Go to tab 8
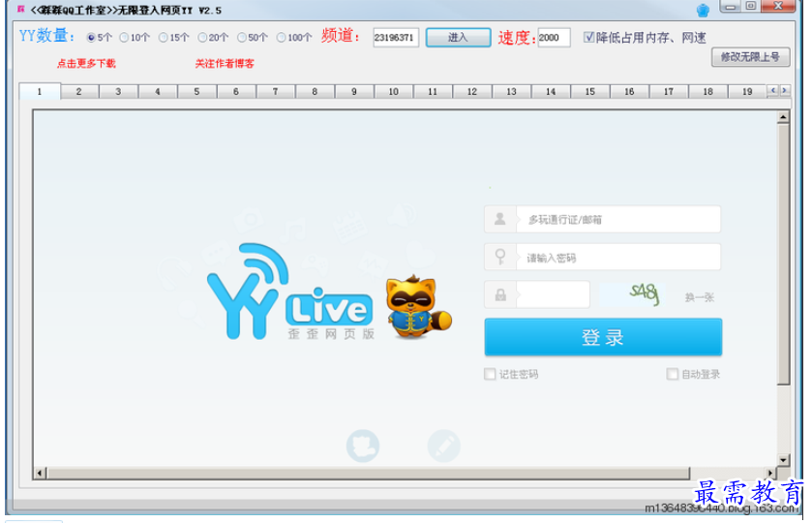The image size is (812, 523). 315,92
